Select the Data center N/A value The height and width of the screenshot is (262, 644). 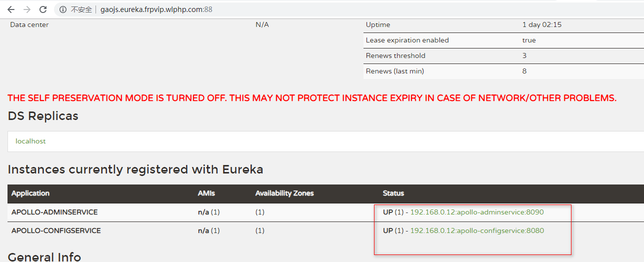coord(262,24)
